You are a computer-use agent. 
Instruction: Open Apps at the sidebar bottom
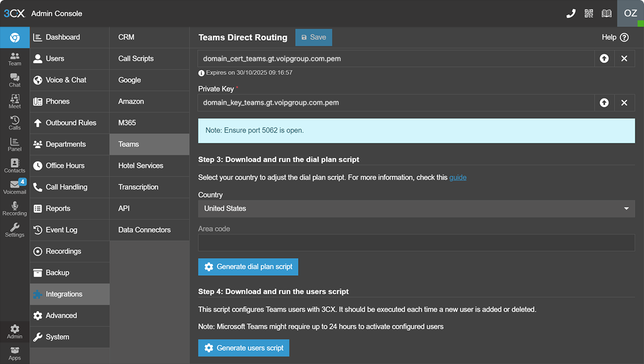[x=14, y=353]
